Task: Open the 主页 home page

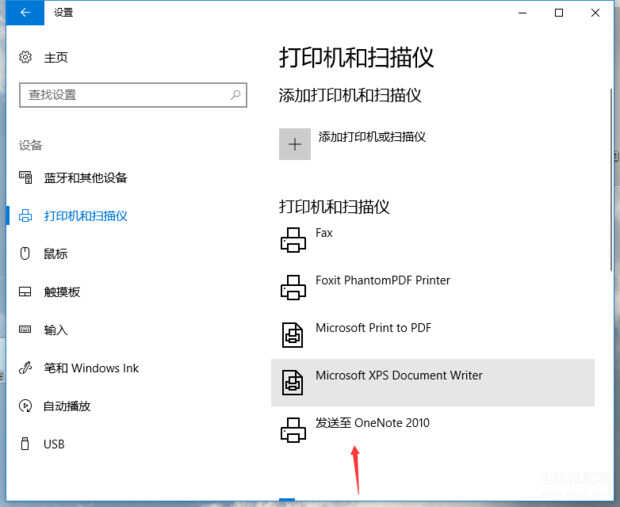Action: 56,58
